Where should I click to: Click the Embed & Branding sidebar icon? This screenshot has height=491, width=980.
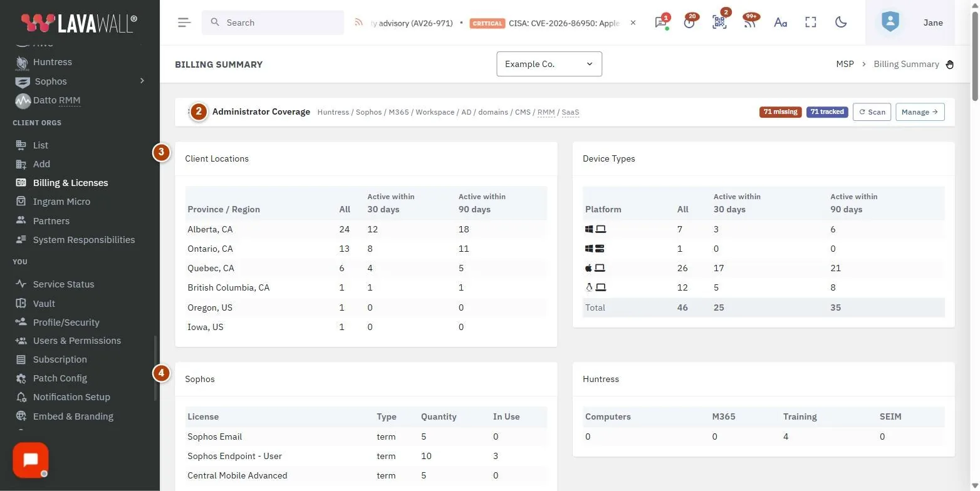(21, 416)
